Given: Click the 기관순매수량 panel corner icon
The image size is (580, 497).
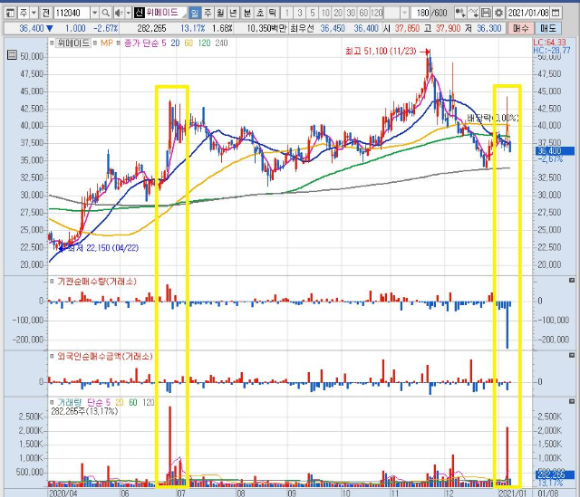Looking at the screenshot, I should [572, 280].
